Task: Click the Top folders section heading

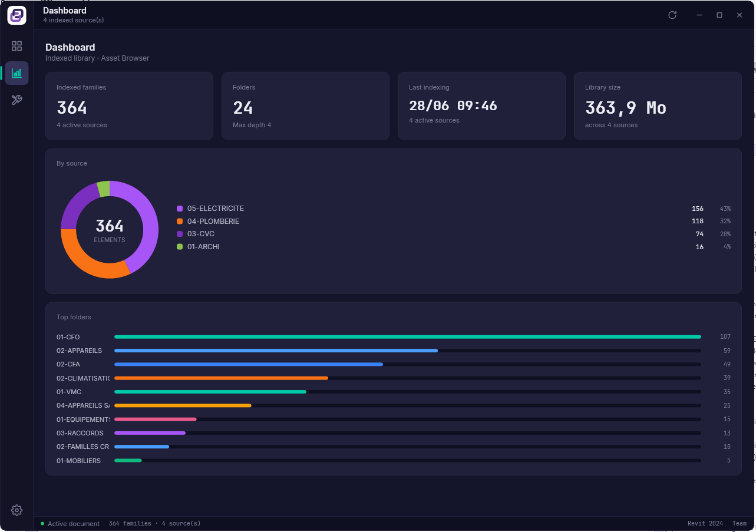Action: point(74,317)
